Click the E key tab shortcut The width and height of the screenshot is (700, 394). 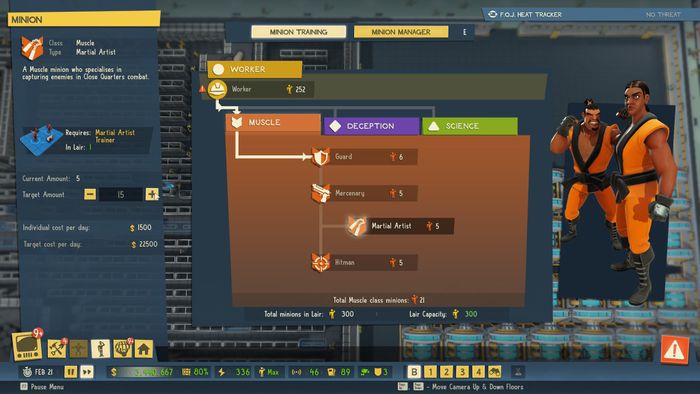coord(465,32)
